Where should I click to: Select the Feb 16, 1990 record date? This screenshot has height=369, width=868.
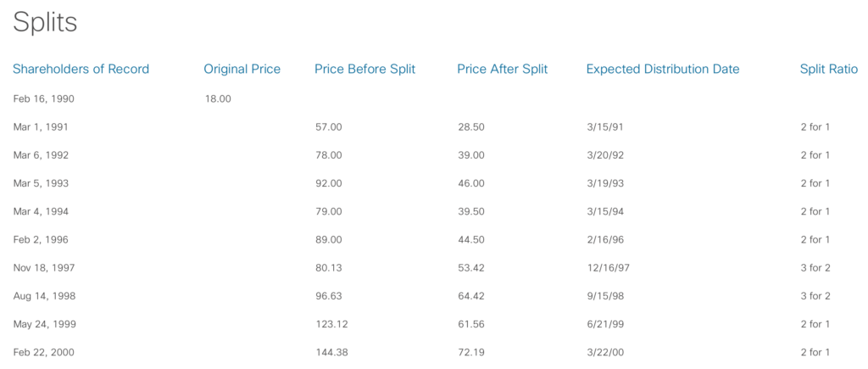tap(44, 99)
